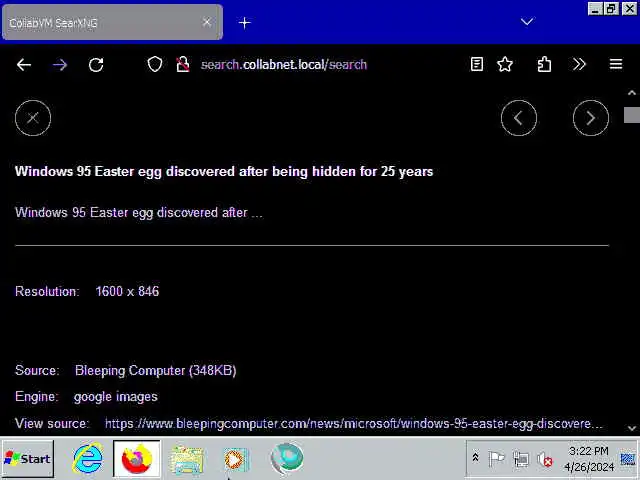The width and height of the screenshot is (640, 480).
Task: Click the 1600 x 846 resolution value
Action: pos(127,291)
